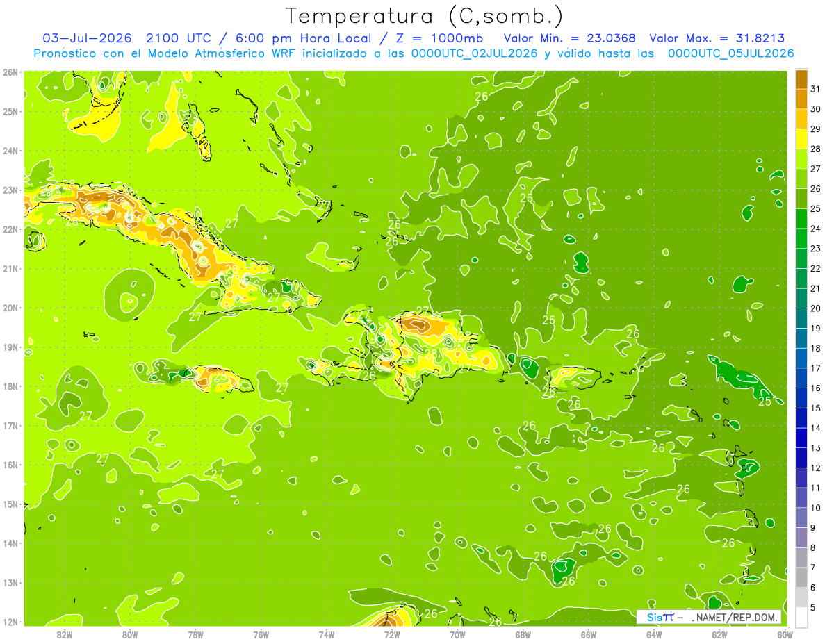
Task: Pick the gray legend color between 6 and 7
Action: pos(801,577)
